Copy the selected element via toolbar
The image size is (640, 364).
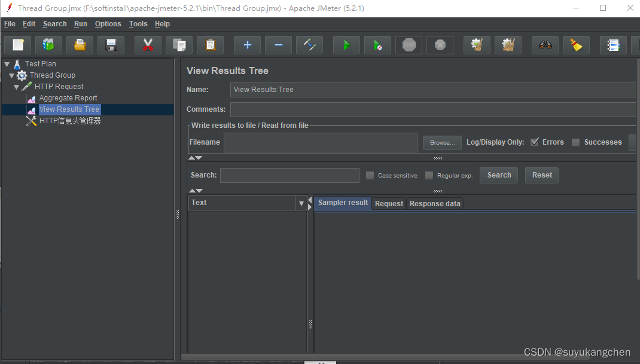179,45
